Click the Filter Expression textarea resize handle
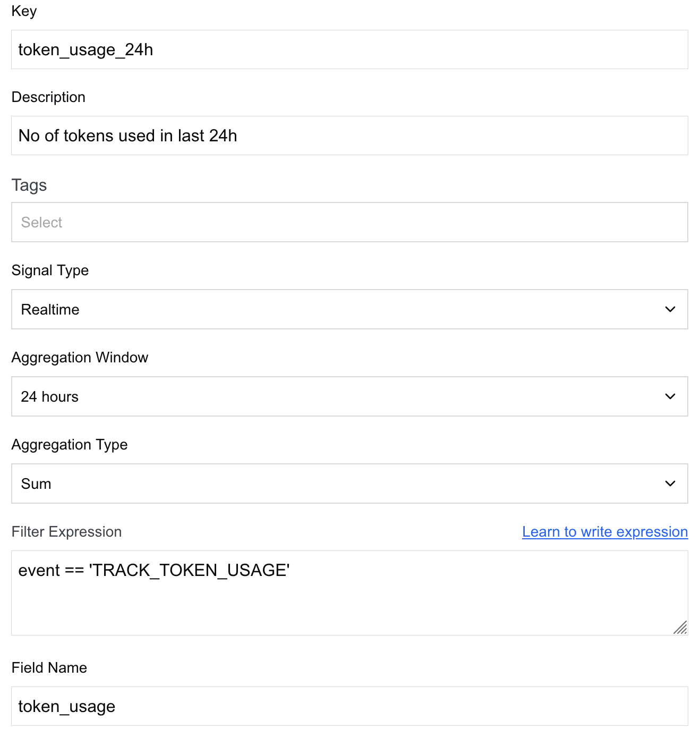 tap(680, 628)
